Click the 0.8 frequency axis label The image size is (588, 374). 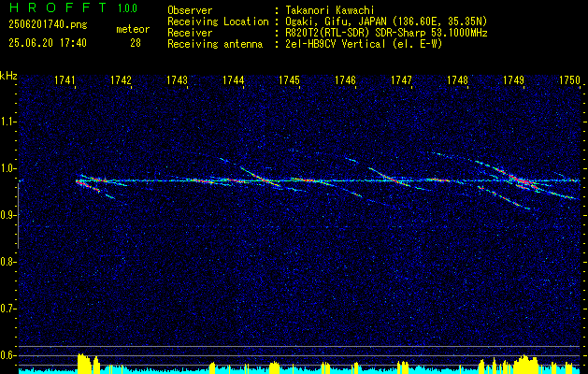coord(7,262)
